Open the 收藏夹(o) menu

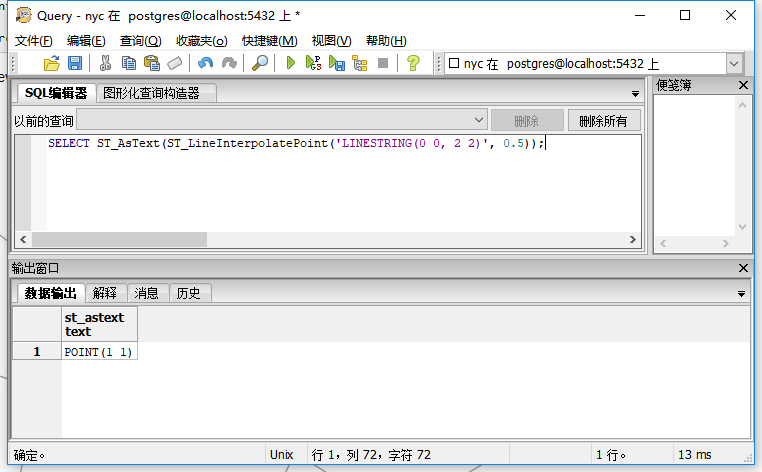[x=202, y=41]
